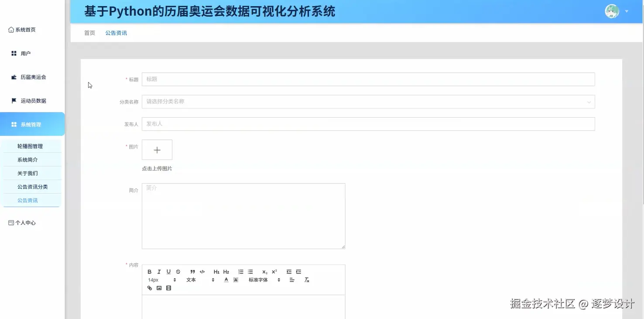The width and height of the screenshot is (644, 319).
Task: Click the code view icon in the editor
Action: coord(202,271)
